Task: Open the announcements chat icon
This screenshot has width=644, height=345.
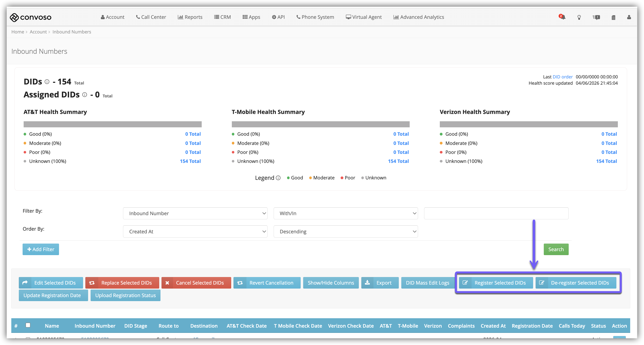Action: [596, 17]
